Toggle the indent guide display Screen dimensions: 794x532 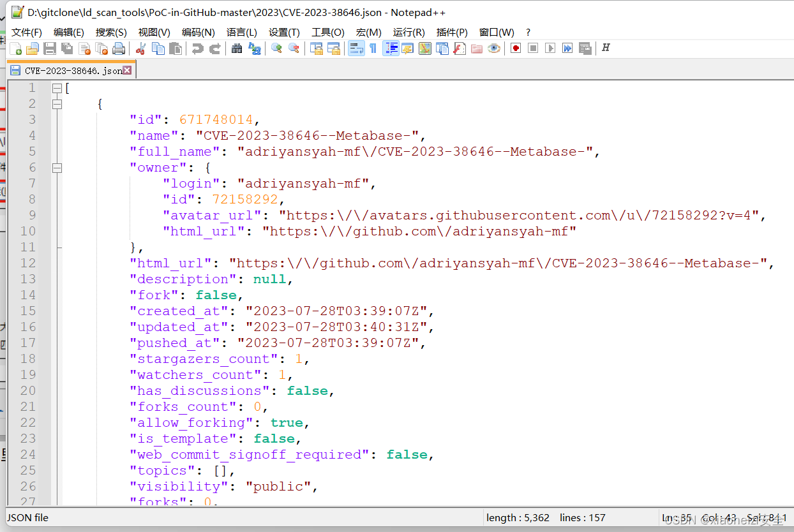tap(391, 48)
